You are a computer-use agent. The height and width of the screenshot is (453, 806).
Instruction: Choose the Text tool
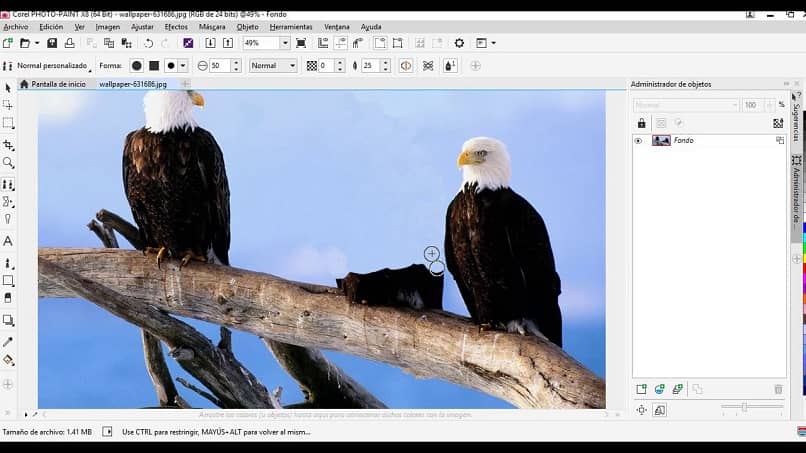click(x=8, y=241)
